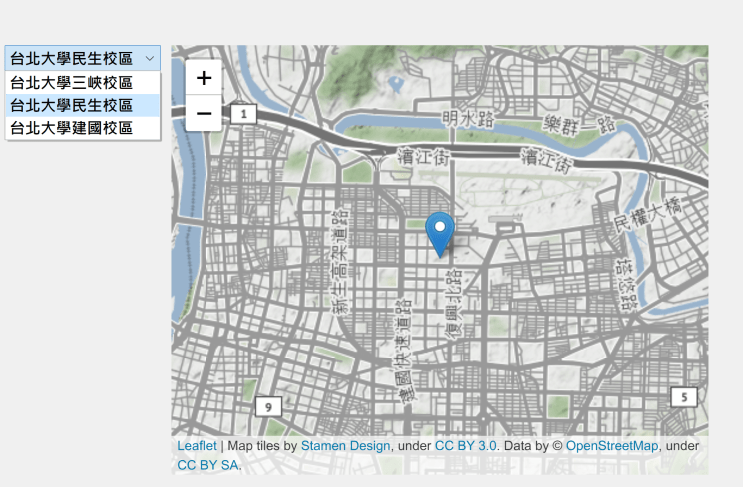Click the 樂群一路 street label
This screenshot has height=487, width=743.
(578, 125)
